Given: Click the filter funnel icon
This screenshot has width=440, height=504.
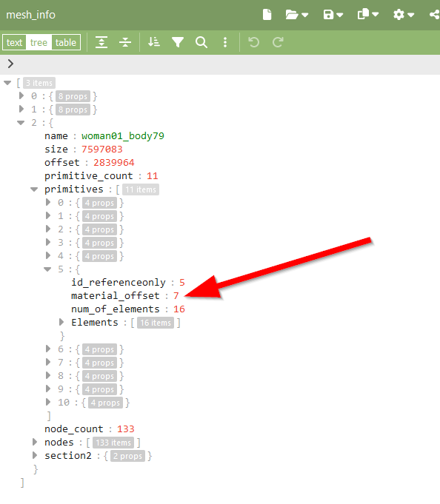Looking at the screenshot, I should click(x=178, y=42).
